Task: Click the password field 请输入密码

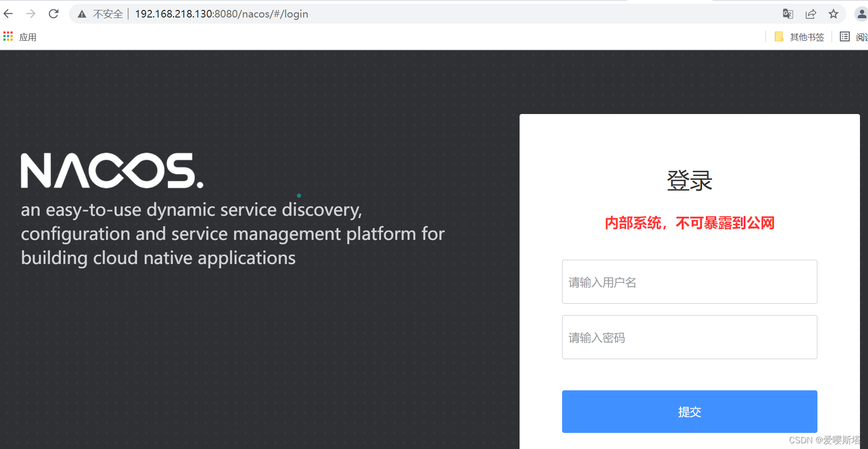Action: tap(689, 337)
